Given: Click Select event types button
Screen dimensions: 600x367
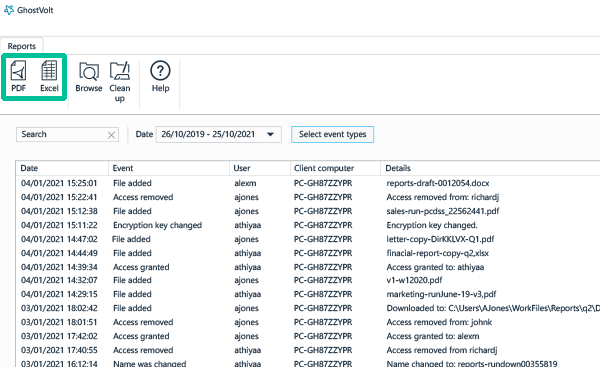Looking at the screenshot, I should pos(333,134).
